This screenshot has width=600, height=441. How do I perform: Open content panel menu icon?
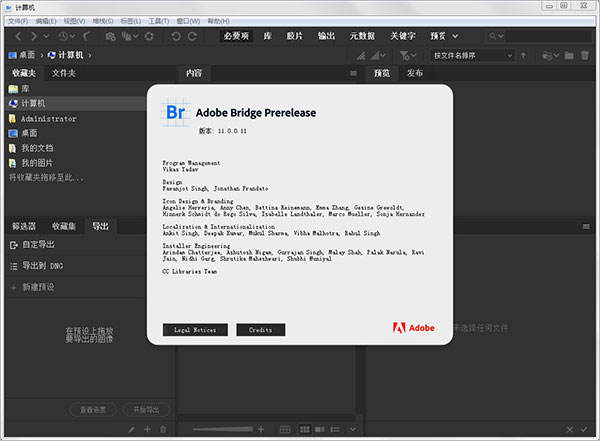pyautogui.click(x=354, y=73)
